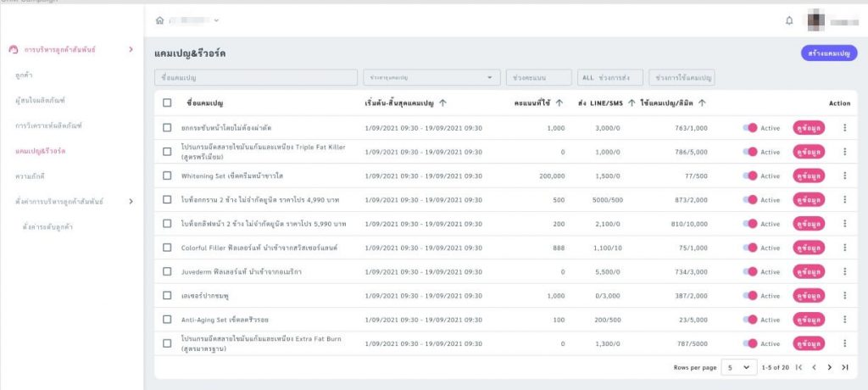
Task: Click the 5000/500 LINE/SMS cell
Action: click(609, 200)
